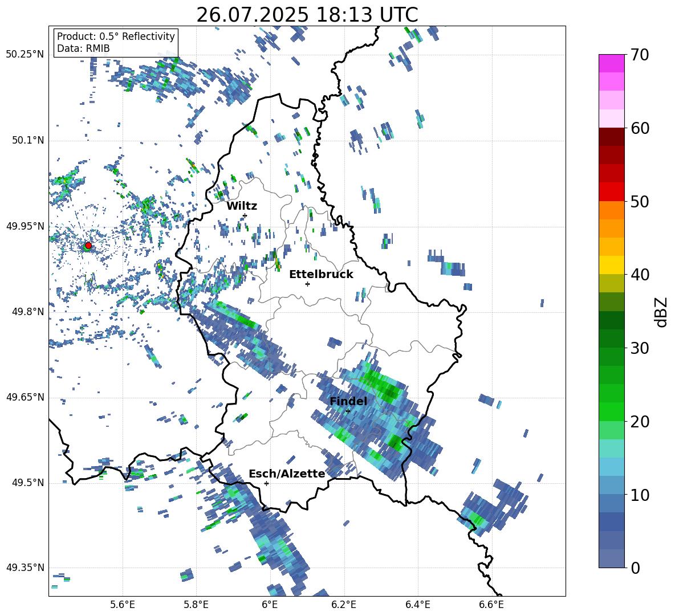Click the 30 dBZ colorbar tick label
675x616 pixels.
coord(639,348)
